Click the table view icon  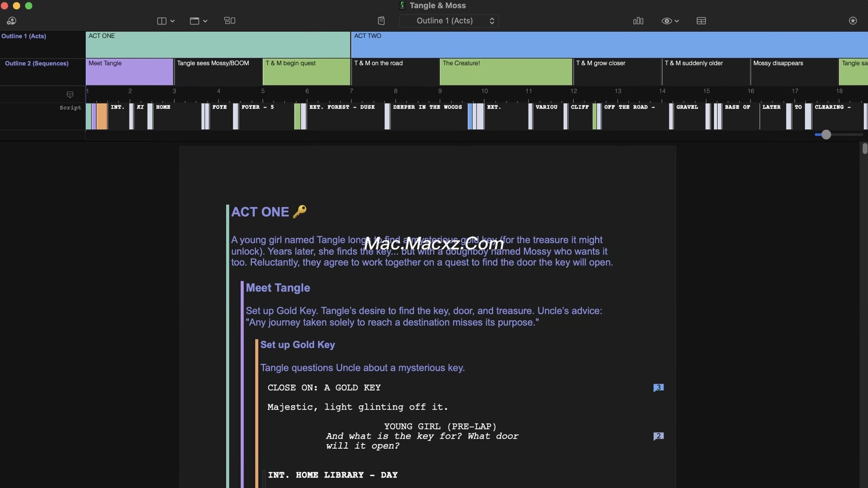click(x=701, y=21)
